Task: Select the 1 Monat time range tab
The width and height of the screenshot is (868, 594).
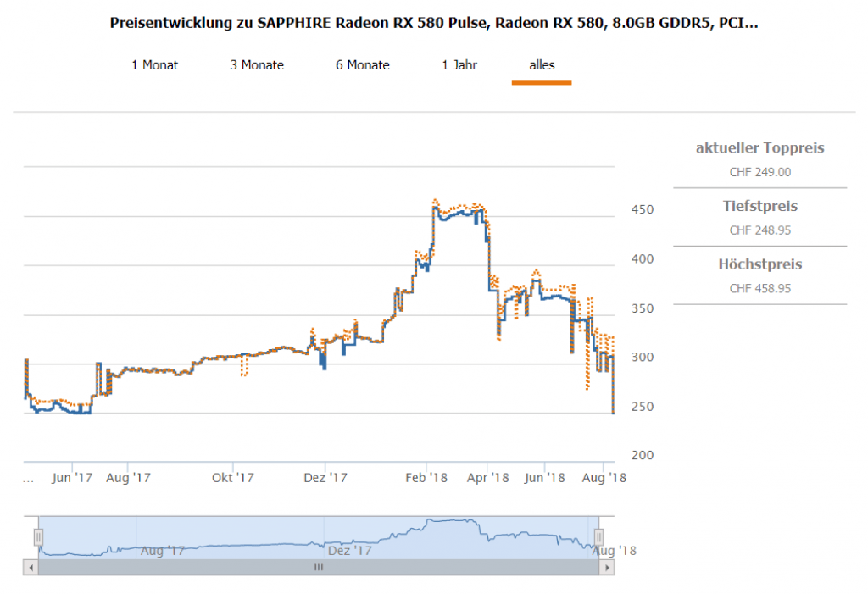Action: pos(154,64)
